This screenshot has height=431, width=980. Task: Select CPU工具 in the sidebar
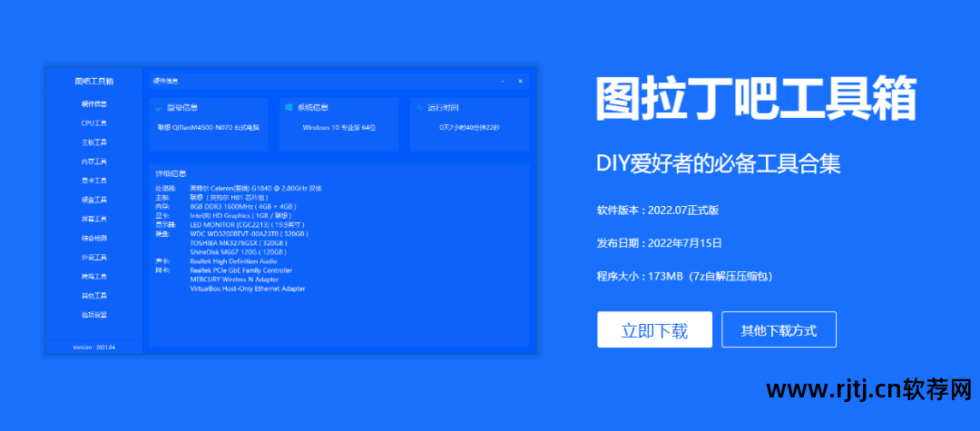(x=93, y=123)
